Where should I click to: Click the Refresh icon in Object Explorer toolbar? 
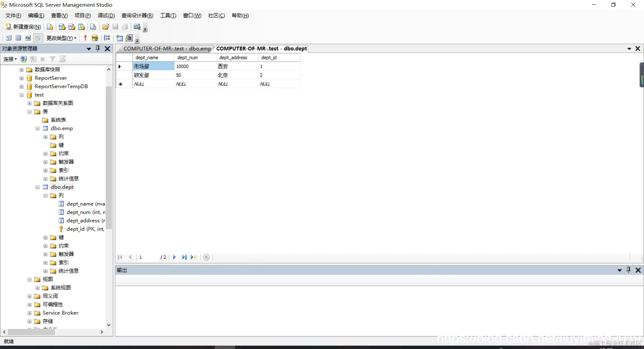pos(62,59)
